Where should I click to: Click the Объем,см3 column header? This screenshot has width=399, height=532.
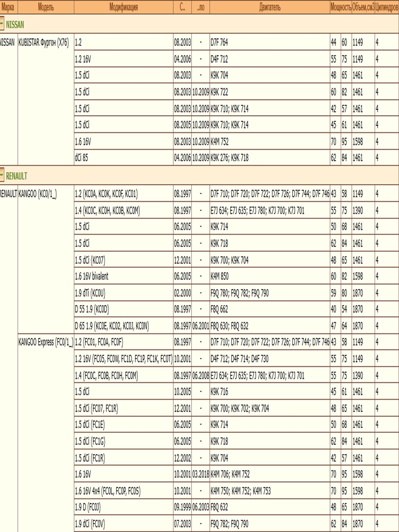coord(363,7)
